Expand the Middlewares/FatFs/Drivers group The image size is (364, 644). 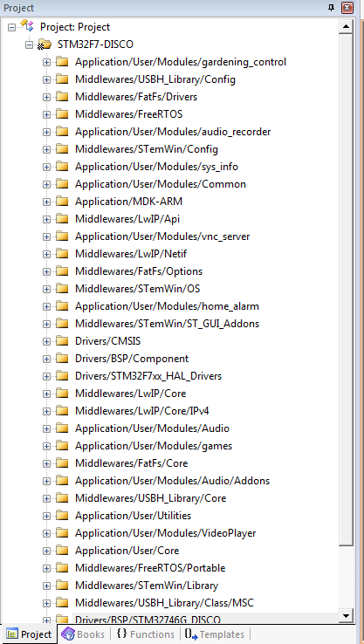[46, 97]
